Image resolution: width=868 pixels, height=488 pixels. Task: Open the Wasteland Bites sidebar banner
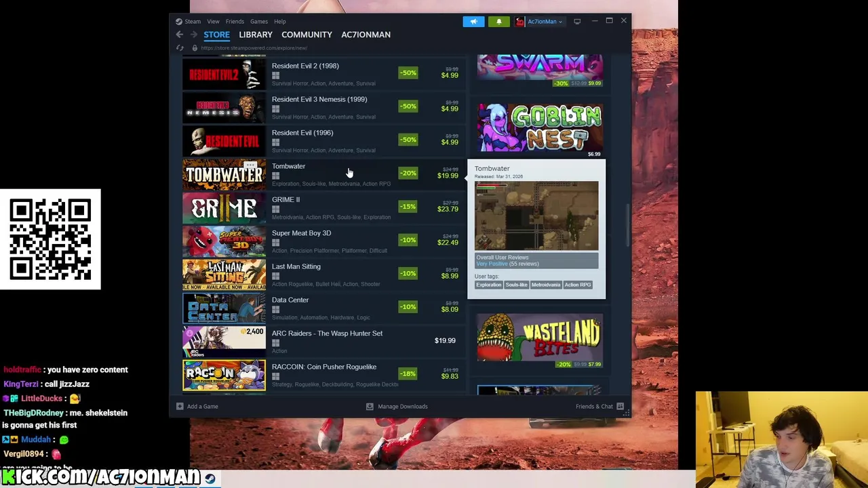(540, 340)
